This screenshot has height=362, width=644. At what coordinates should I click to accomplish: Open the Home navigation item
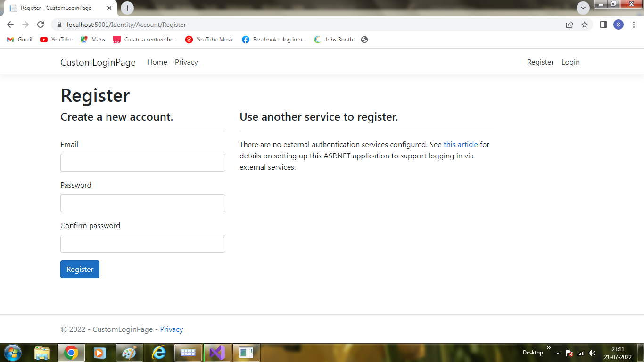pyautogui.click(x=157, y=62)
